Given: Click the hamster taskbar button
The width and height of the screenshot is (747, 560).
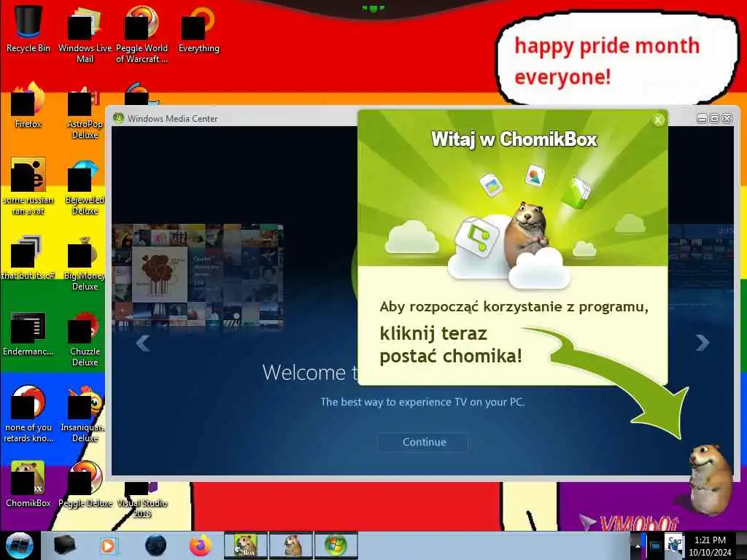Looking at the screenshot, I should point(291,545).
